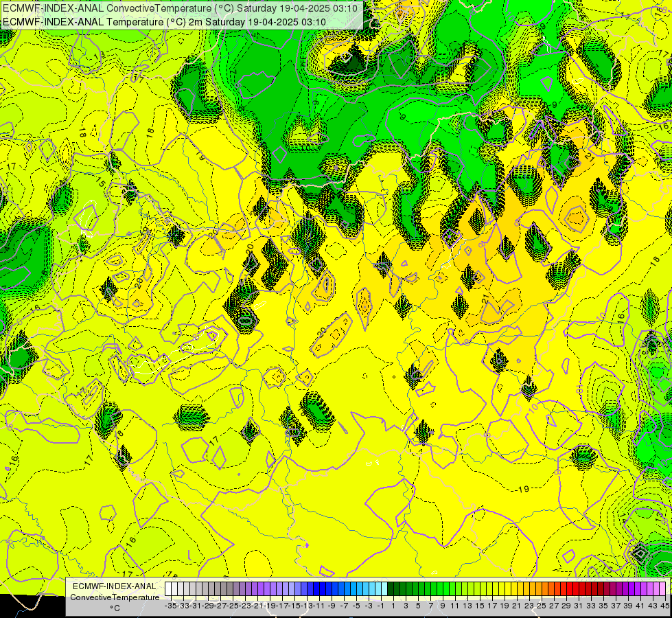Image resolution: width=672 pixels, height=618 pixels.
Task: Click the '29' value on the legend scale
Action: tap(566, 606)
